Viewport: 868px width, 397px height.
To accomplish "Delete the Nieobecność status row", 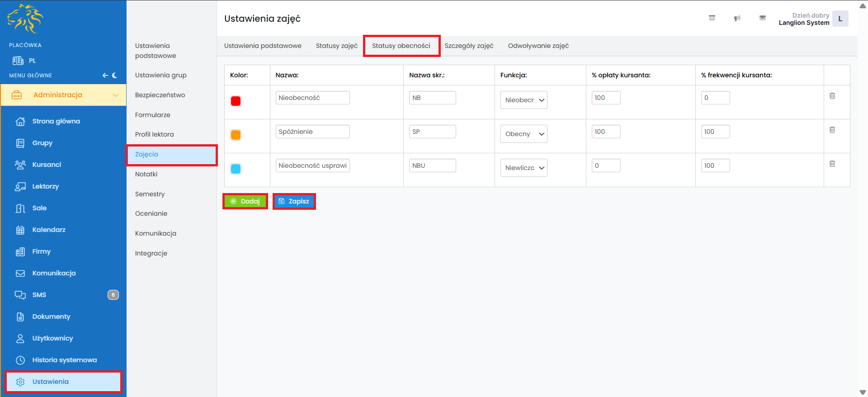I will coord(832,96).
